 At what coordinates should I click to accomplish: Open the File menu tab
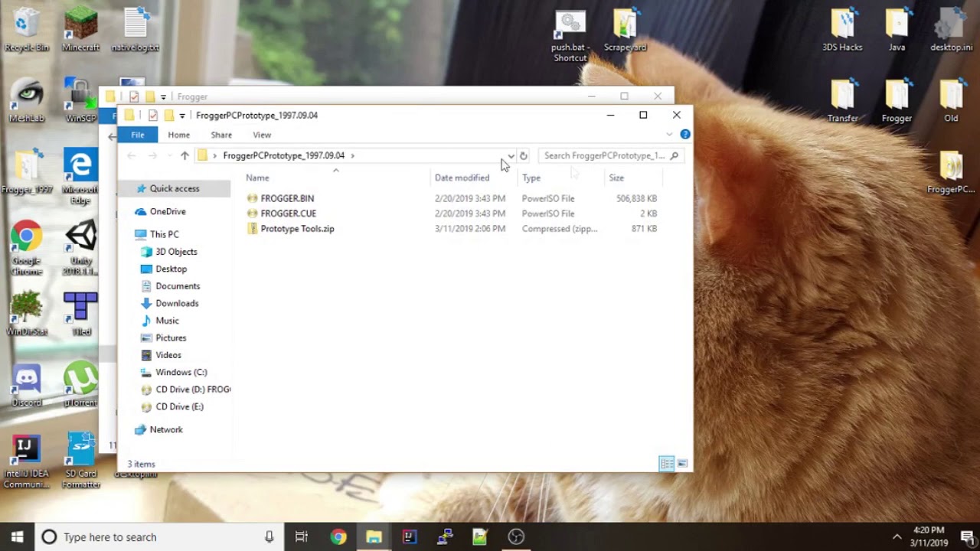click(x=137, y=135)
